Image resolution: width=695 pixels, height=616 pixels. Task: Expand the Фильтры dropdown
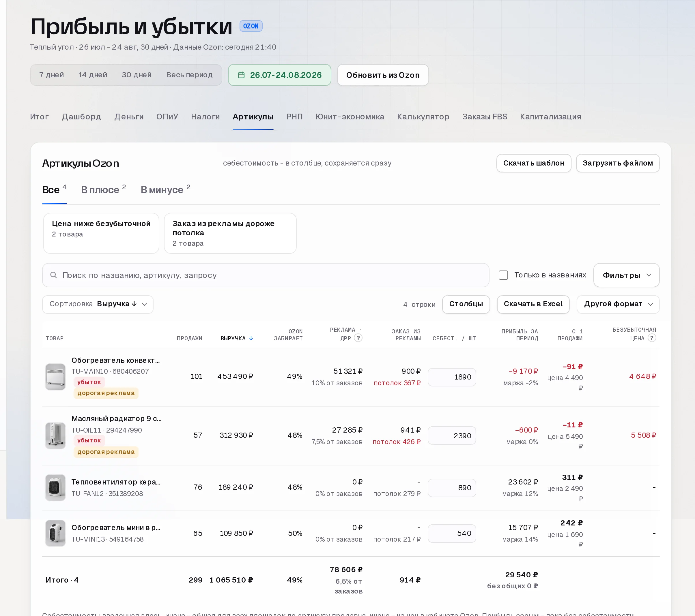coord(626,275)
